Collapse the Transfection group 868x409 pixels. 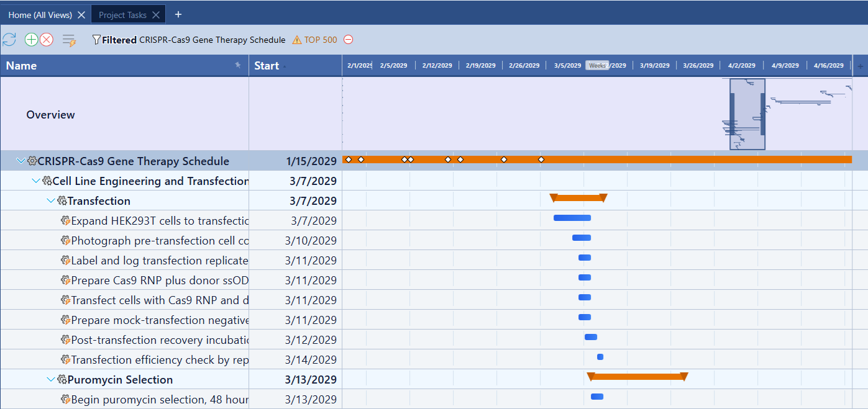tap(51, 201)
